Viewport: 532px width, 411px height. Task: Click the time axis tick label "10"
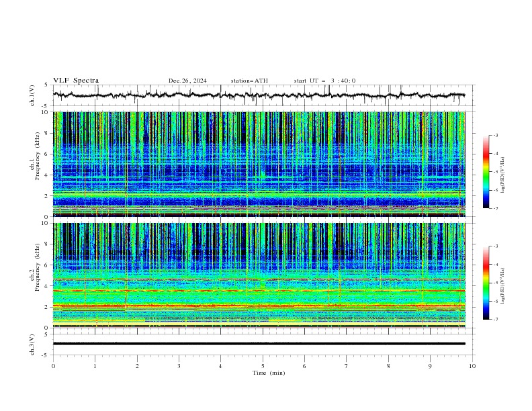click(472, 366)
